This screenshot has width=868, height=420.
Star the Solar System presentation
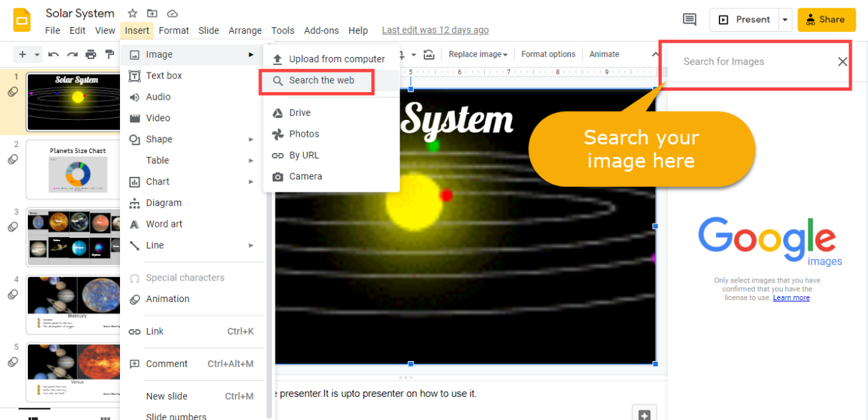click(132, 13)
